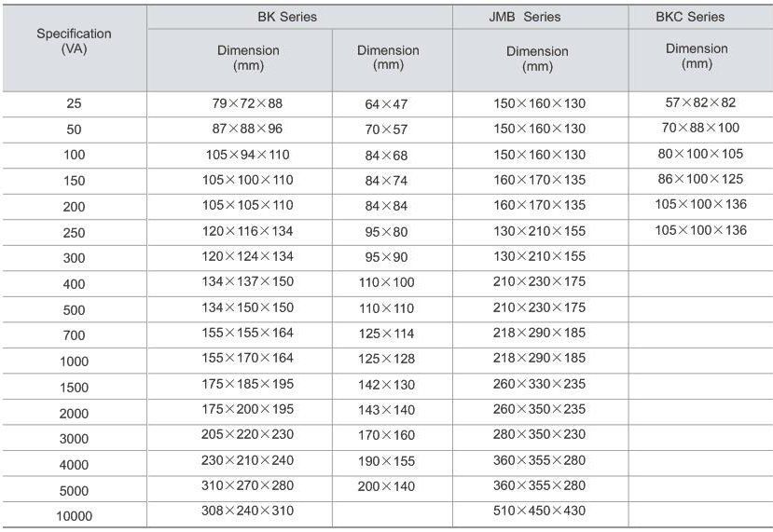
Task: Click the 64×47 dimension cell
Action: [388, 104]
